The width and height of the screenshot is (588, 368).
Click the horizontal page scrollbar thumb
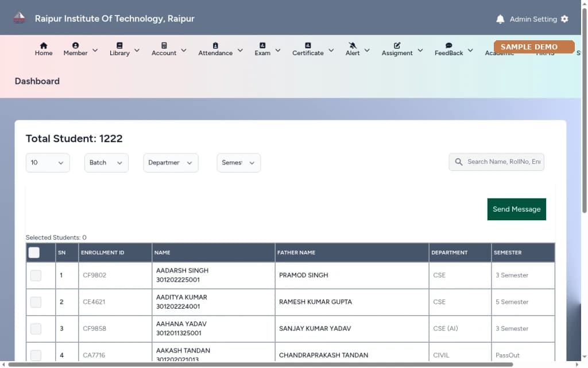(x=260, y=365)
